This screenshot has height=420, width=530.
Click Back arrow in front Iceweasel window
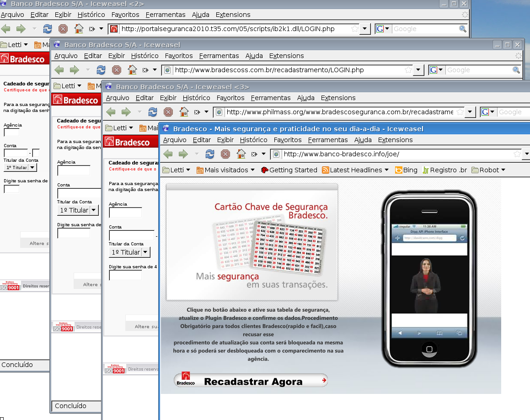pyautogui.click(x=168, y=154)
